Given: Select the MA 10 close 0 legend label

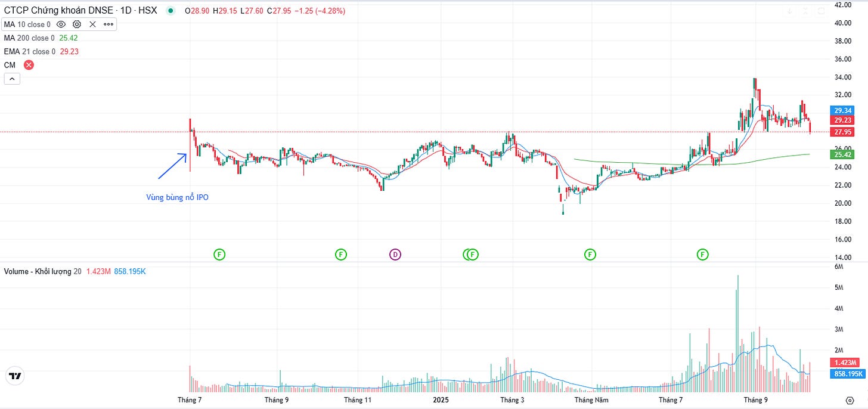Looking at the screenshot, I should [x=27, y=24].
